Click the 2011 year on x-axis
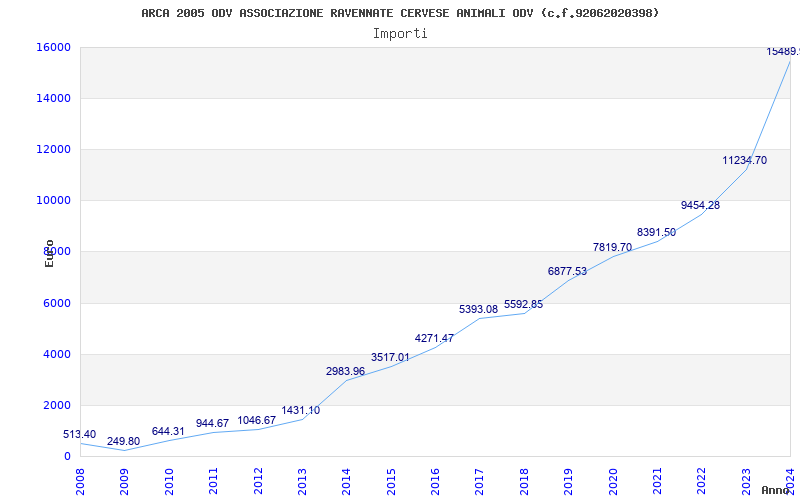The image size is (800, 500). pyautogui.click(x=214, y=480)
